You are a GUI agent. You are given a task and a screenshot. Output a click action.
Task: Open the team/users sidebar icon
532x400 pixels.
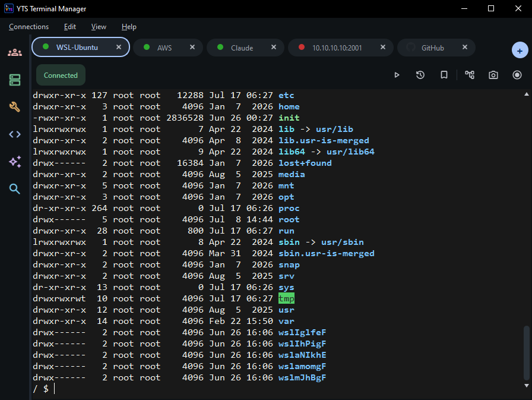tap(15, 53)
